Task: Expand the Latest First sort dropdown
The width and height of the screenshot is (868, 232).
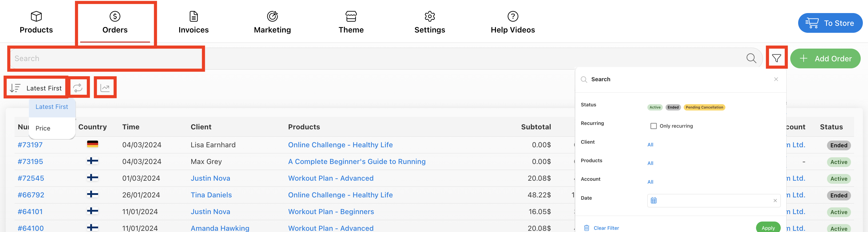Action: (x=36, y=88)
